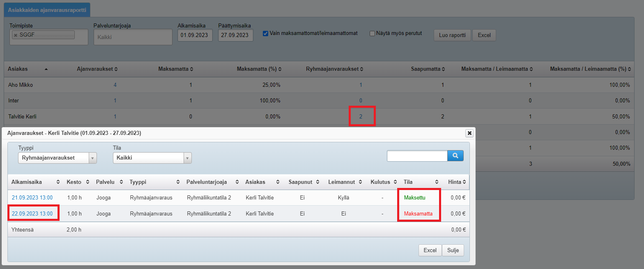
Task: Open booking link 22.09.2023 13:00
Action: (x=32, y=213)
